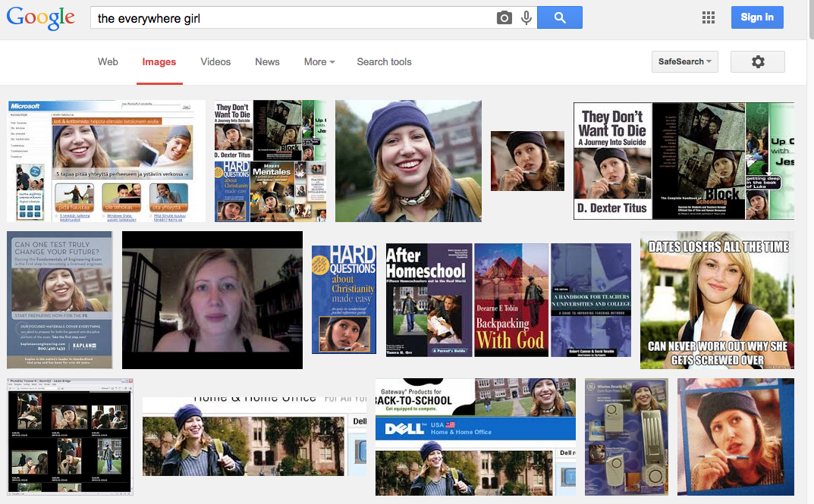Screen dimensions: 814x504
Task: Sign in to Google account
Action: (x=757, y=17)
